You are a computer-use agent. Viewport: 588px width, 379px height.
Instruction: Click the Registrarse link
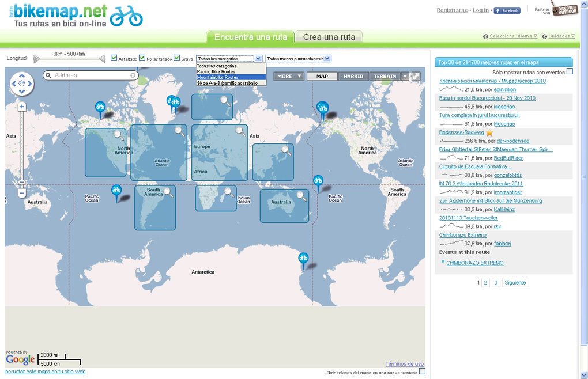pyautogui.click(x=452, y=10)
